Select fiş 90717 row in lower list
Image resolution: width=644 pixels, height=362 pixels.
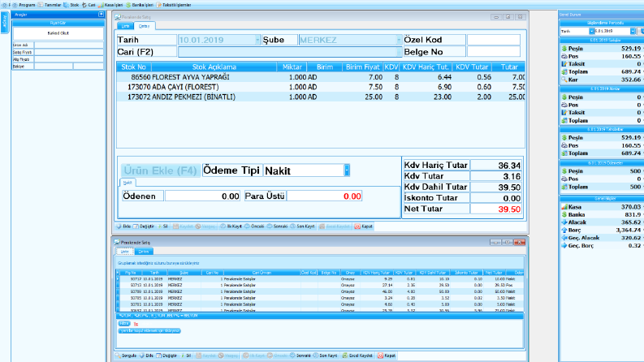(320, 279)
